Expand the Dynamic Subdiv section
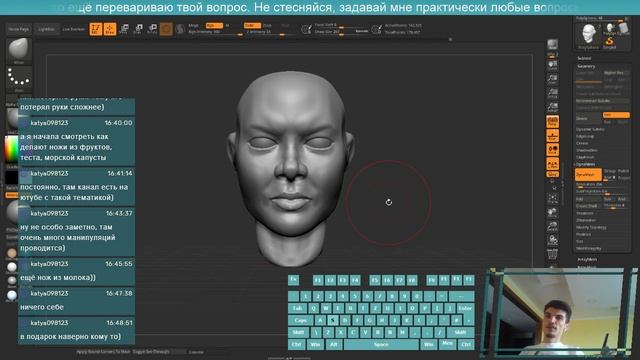The image size is (640, 360). tap(590, 129)
